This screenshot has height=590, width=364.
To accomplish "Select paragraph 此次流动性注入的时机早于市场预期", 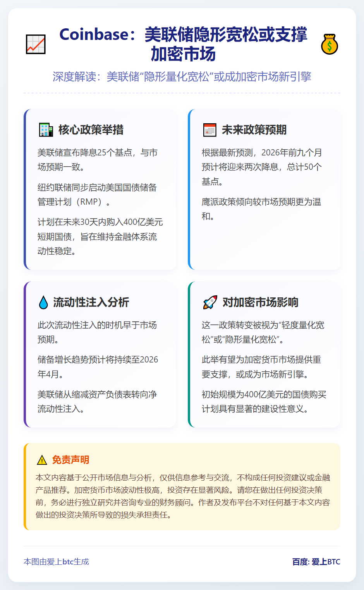I will tap(97, 332).
